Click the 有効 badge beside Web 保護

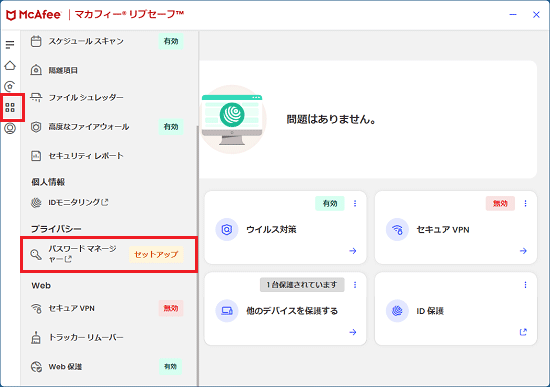click(x=170, y=367)
